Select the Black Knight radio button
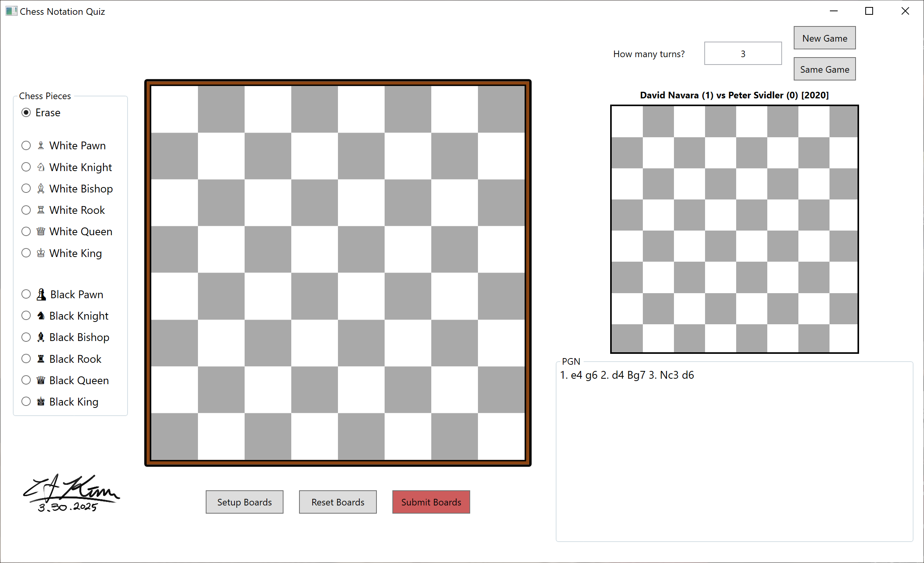Screen dimensions: 924x563 (26, 316)
